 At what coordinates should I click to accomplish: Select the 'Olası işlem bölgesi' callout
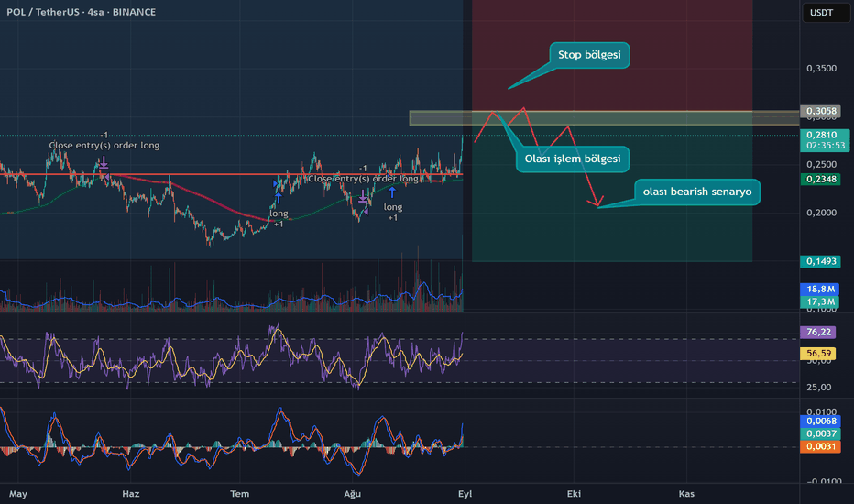click(573, 159)
